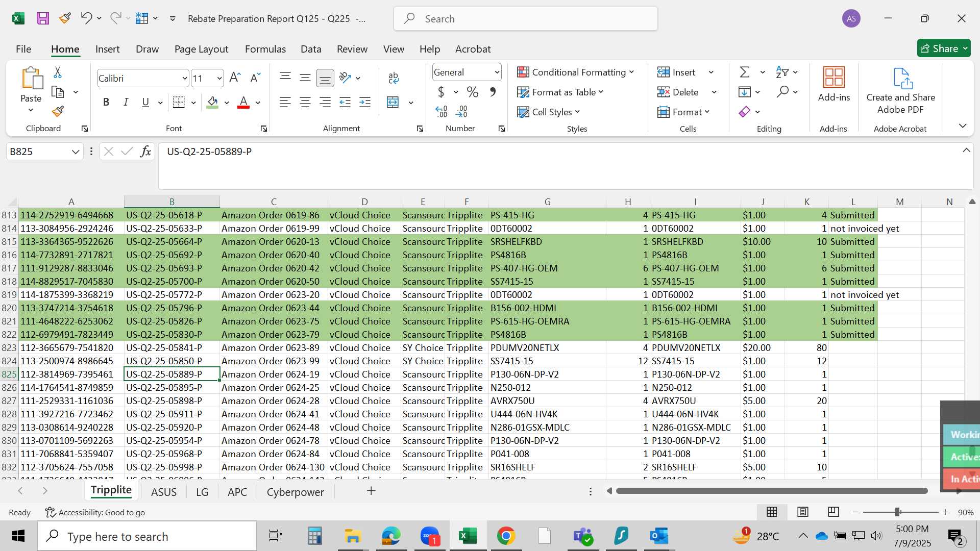Click the Copy icon in Clipboard group
Image resolution: width=980 pixels, height=551 pixels.
point(58,92)
